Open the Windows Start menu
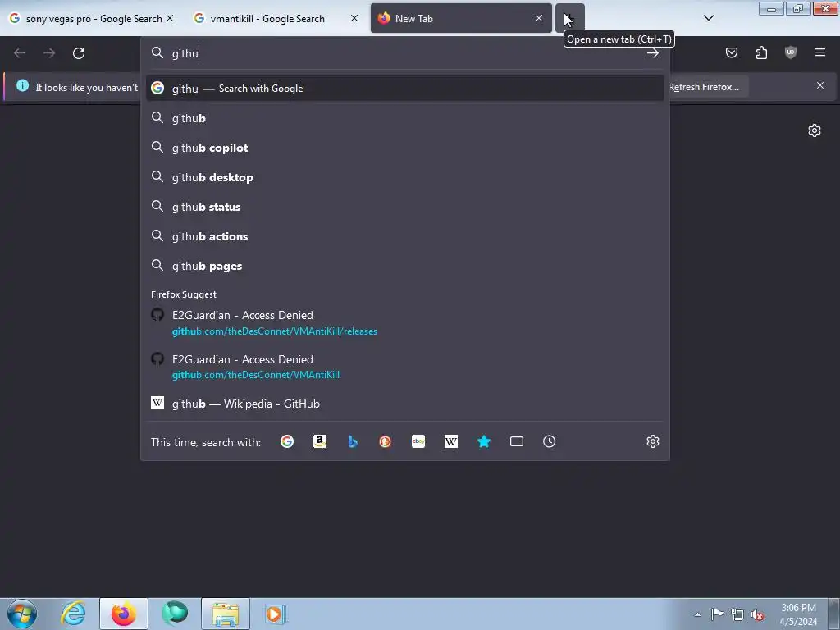This screenshot has width=840, height=630. (x=22, y=614)
